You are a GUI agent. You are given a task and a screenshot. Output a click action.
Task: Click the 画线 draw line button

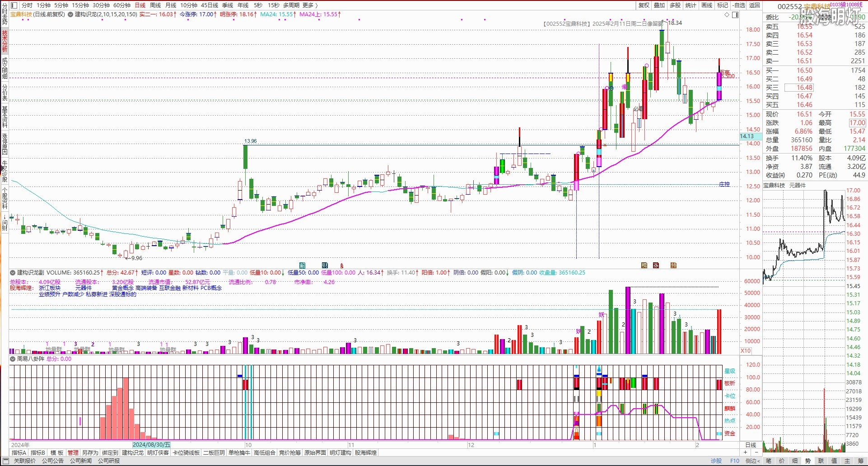[707, 5]
